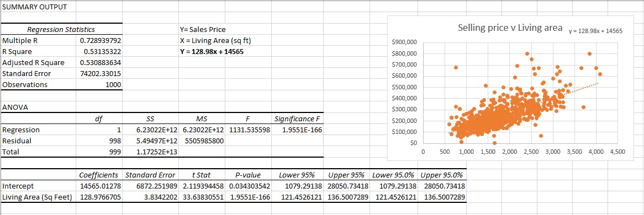Select Intercept standard error 6872.251989
The width and height of the screenshot is (644, 215).
click(x=150, y=186)
